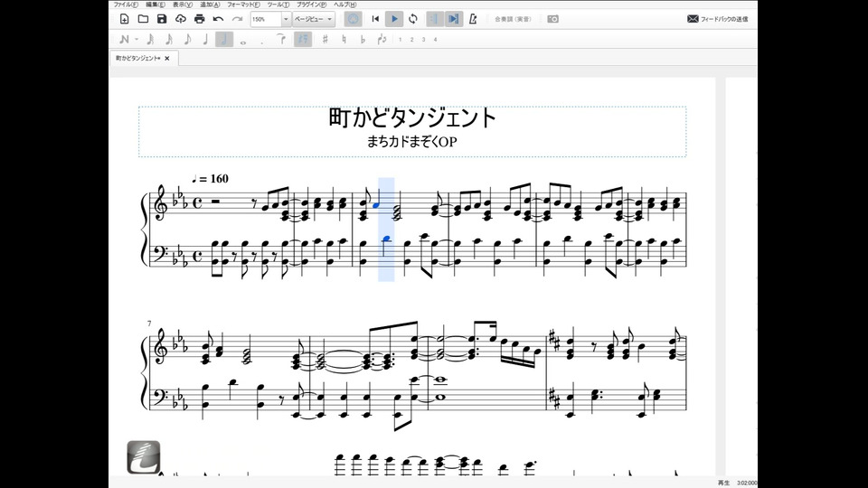Open the ファイル(F) menu
This screenshot has width=868, height=488.
[x=126, y=5]
